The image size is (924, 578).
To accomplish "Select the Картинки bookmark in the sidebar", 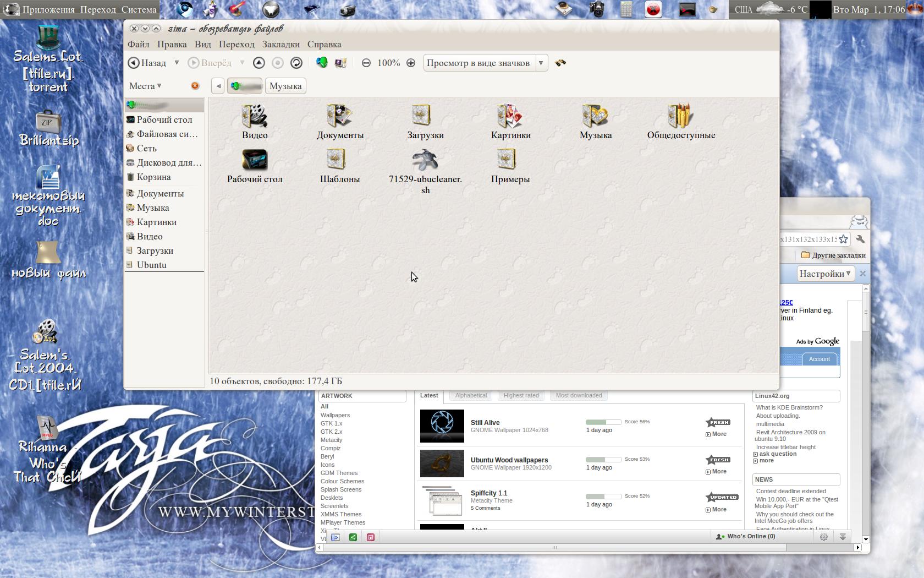I will [164, 222].
